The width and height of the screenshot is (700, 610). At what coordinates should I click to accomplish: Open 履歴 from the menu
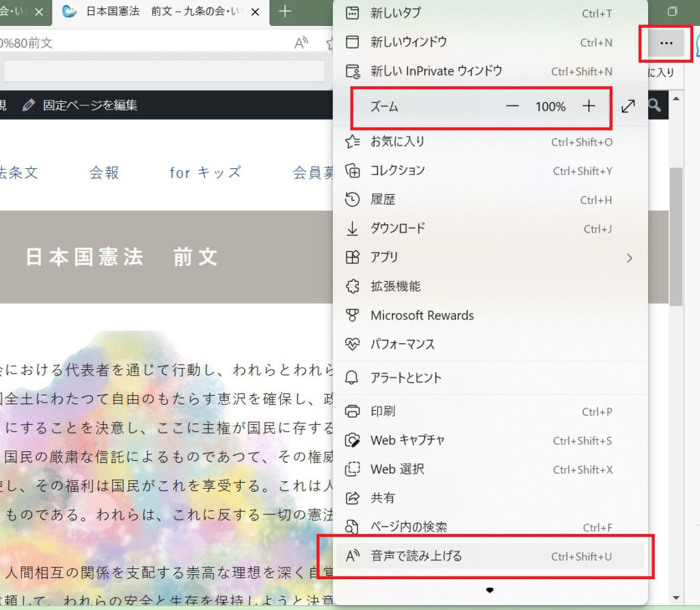[x=489, y=200]
